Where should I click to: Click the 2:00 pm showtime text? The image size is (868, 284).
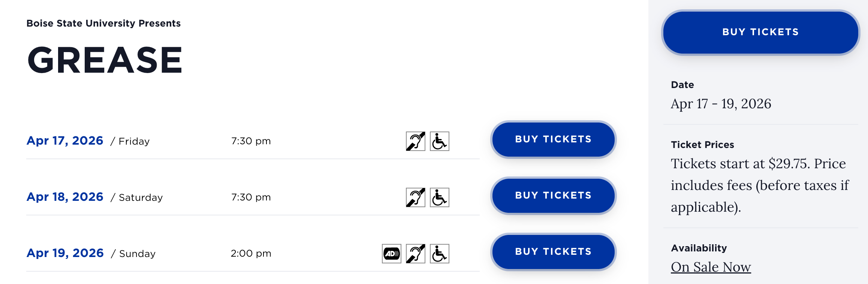pyautogui.click(x=251, y=254)
